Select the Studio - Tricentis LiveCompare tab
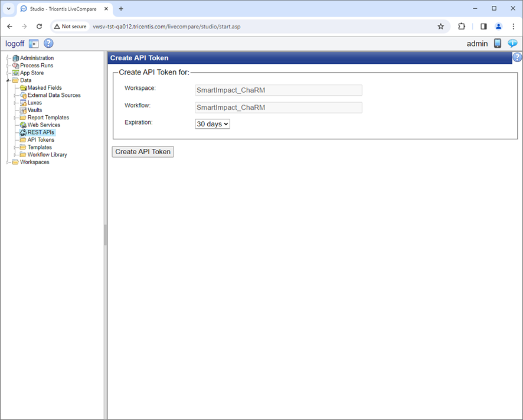The width and height of the screenshot is (523, 420). 59,9
